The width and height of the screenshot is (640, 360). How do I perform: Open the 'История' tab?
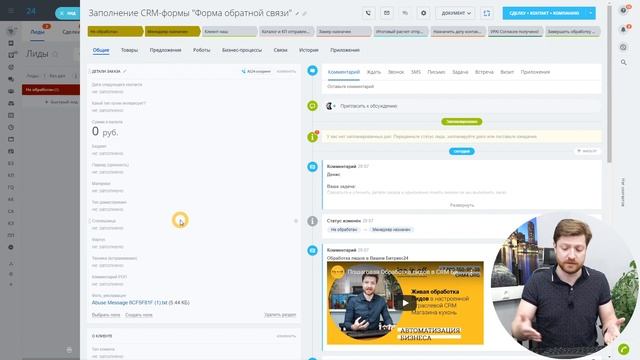click(x=309, y=50)
